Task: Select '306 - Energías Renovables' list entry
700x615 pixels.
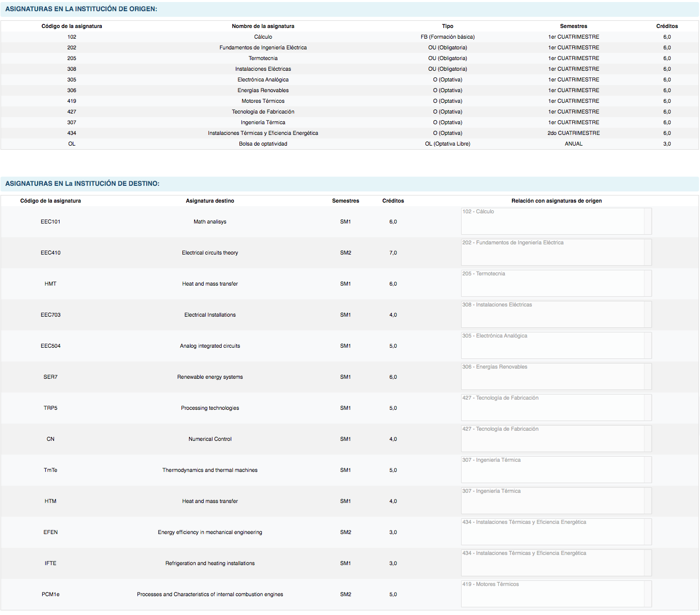Action: 495,367
